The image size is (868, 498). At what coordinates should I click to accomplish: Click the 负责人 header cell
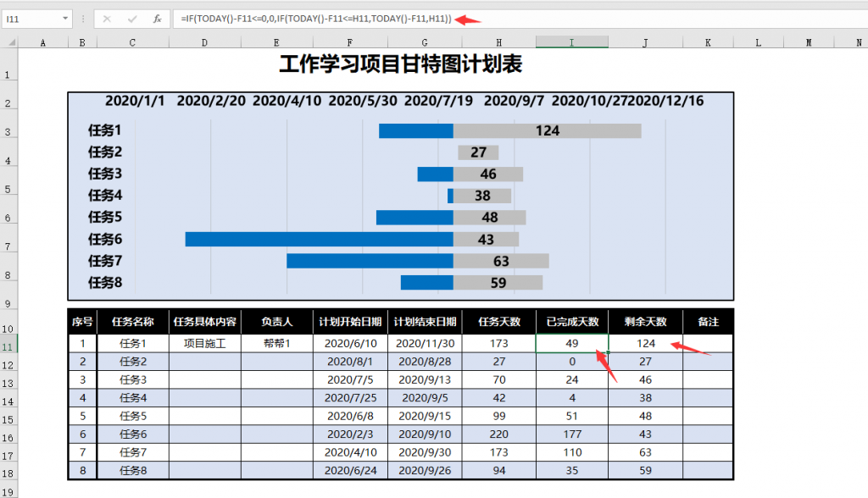pyautogui.click(x=277, y=322)
